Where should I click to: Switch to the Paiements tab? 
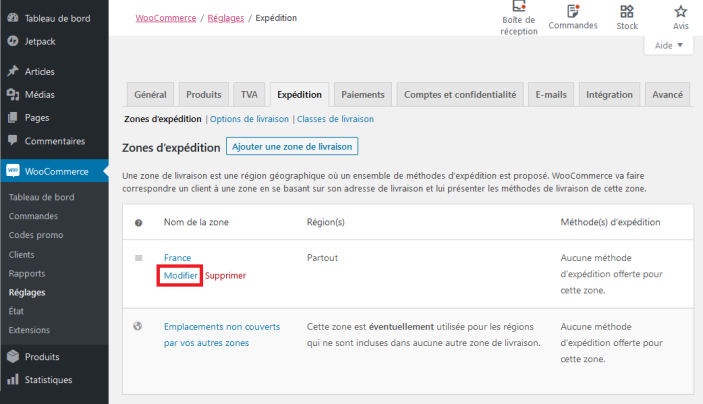[x=362, y=95]
